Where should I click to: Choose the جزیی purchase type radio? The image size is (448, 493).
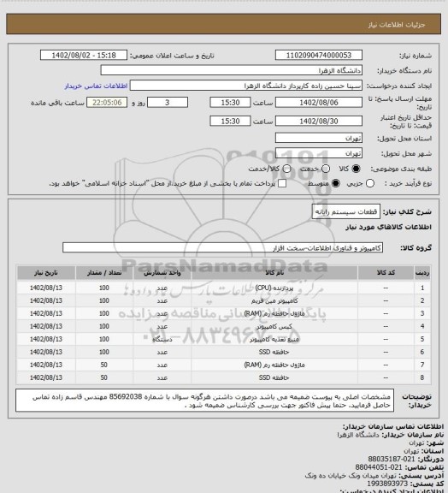pyautogui.click(x=370, y=183)
